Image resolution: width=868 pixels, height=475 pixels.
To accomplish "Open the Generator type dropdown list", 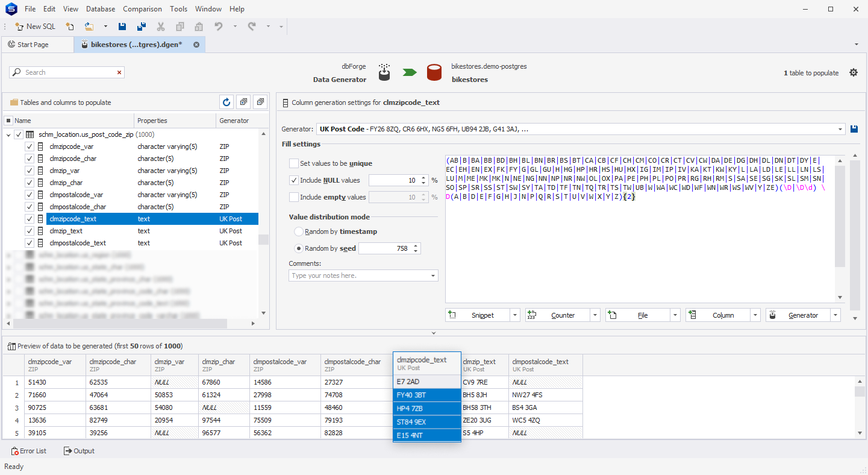I will tap(840, 129).
